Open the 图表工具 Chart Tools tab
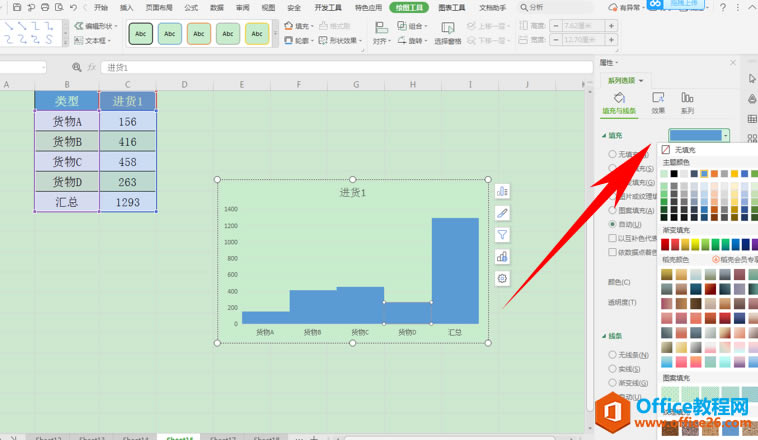The height and width of the screenshot is (440, 758). 452,8
